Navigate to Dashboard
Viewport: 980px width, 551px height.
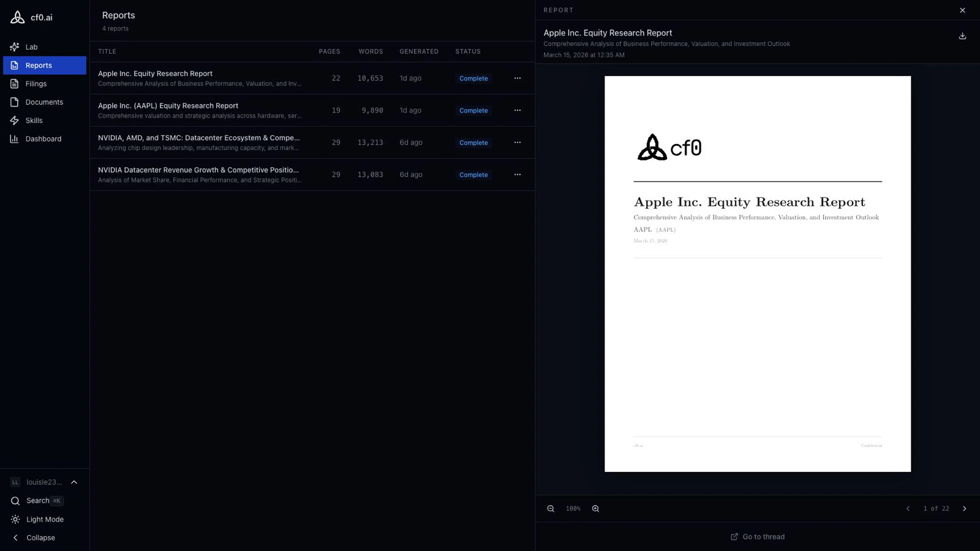[45, 139]
